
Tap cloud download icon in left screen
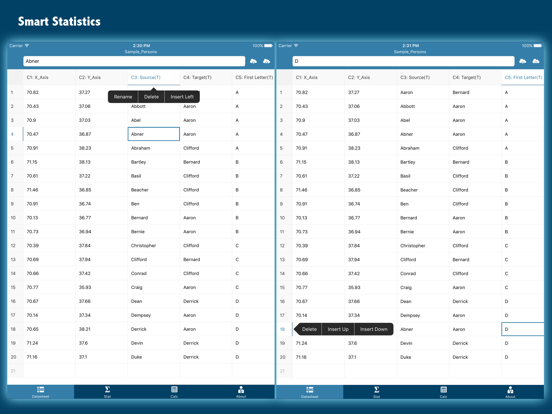pyautogui.click(x=266, y=61)
